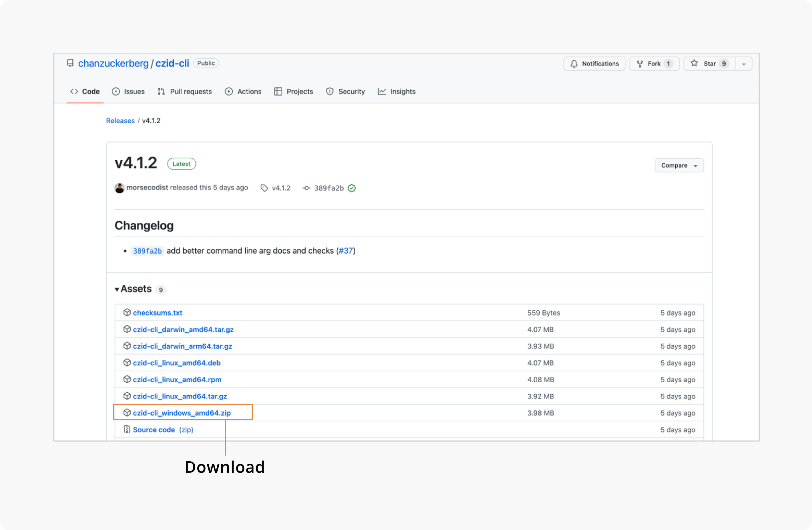Click the commit icon beside 389fa2b
Viewport: 812px width, 530px height.
point(307,188)
